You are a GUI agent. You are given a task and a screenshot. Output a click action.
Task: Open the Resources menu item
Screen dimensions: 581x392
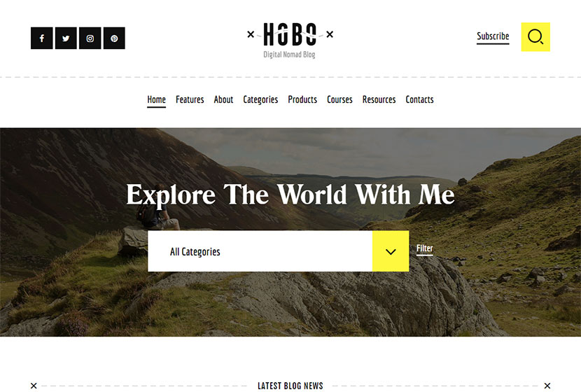[x=379, y=99]
